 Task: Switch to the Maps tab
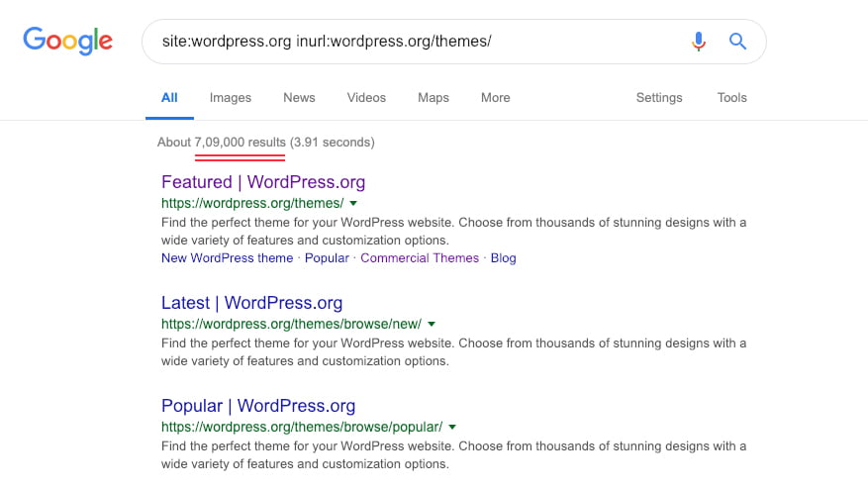click(x=434, y=98)
